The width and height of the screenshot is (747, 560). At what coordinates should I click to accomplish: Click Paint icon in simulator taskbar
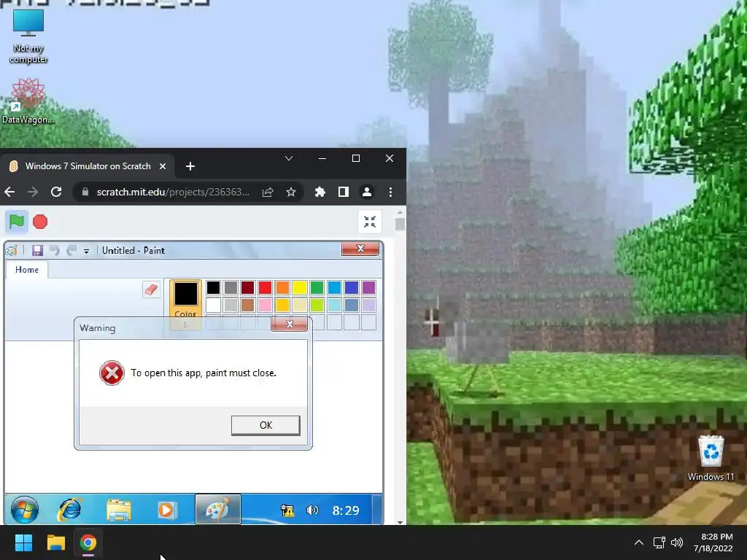[218, 510]
